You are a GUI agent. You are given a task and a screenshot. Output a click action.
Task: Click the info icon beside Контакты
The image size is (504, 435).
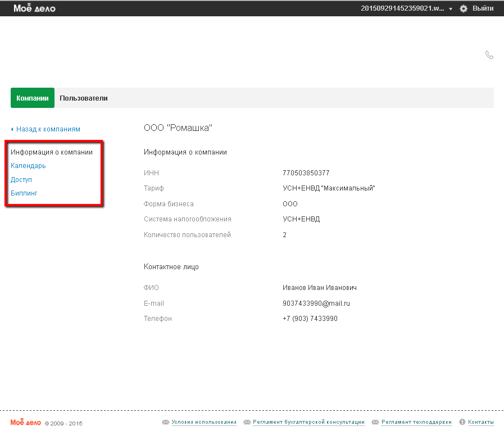tap(462, 422)
